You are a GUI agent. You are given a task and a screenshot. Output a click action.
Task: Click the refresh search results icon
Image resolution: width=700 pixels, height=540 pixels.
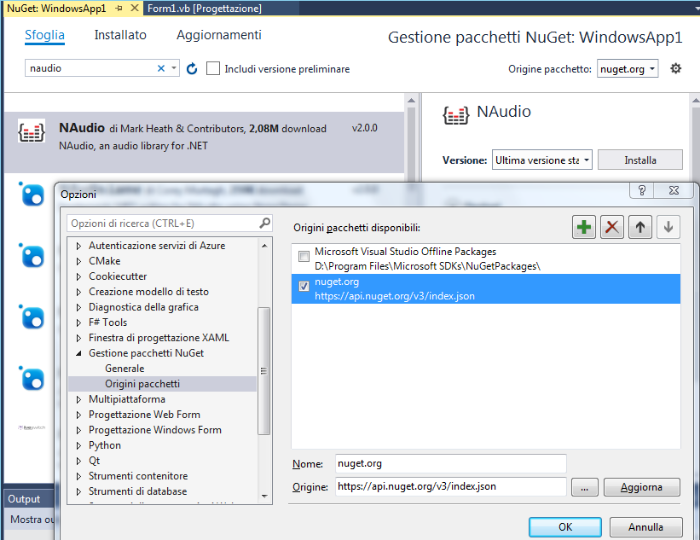pyautogui.click(x=192, y=69)
